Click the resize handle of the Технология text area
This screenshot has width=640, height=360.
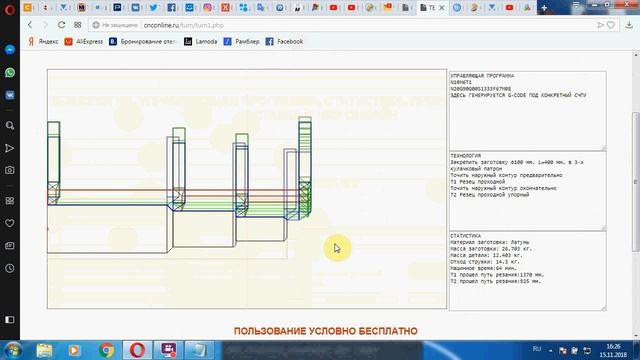pos(603,227)
